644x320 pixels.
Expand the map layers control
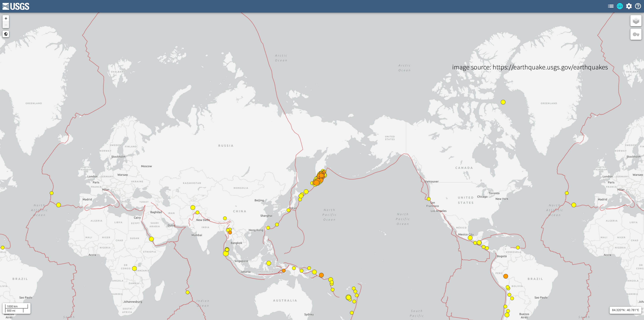tap(636, 21)
